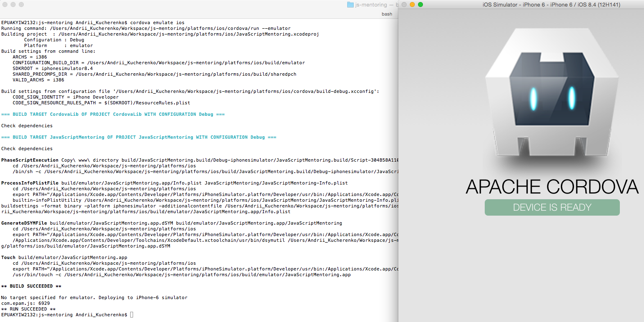Click the 'Running command:' line
The height and width of the screenshot is (322, 644).
(146, 28)
